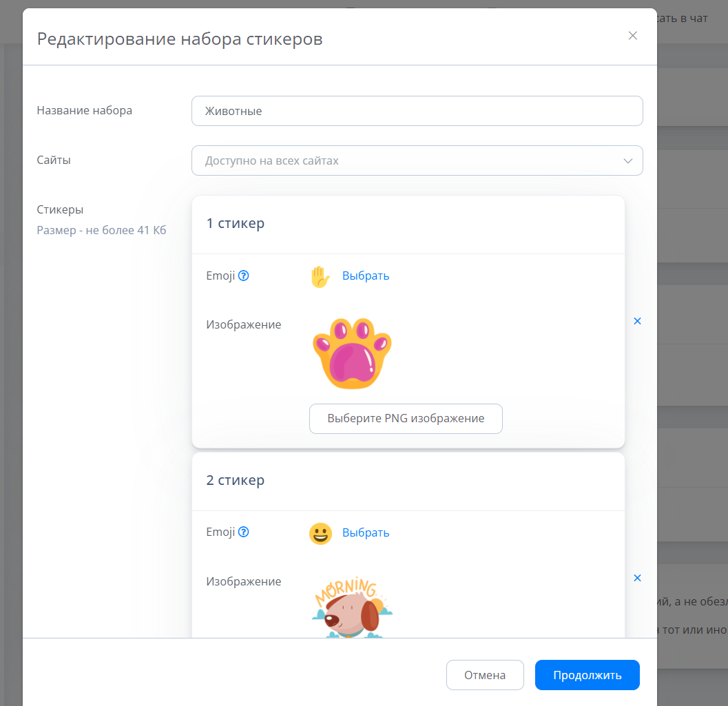Click the 1 стикер card header

[x=236, y=224]
